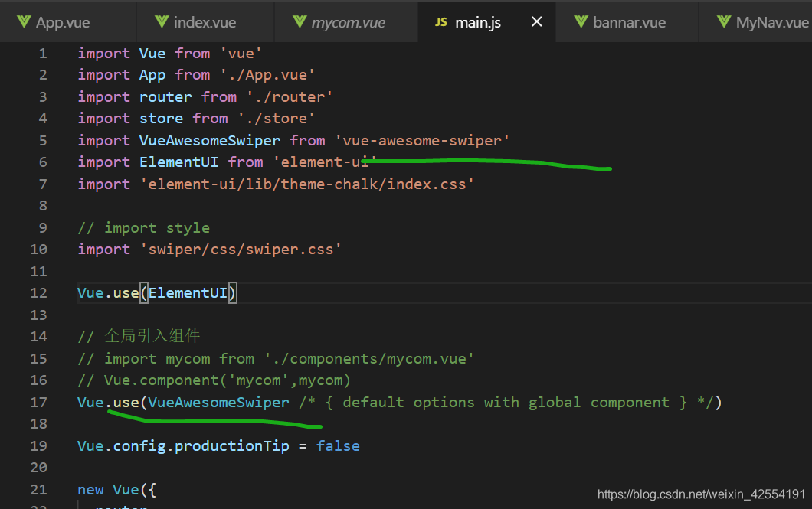Click 'default options with global component' comment

click(x=506, y=403)
